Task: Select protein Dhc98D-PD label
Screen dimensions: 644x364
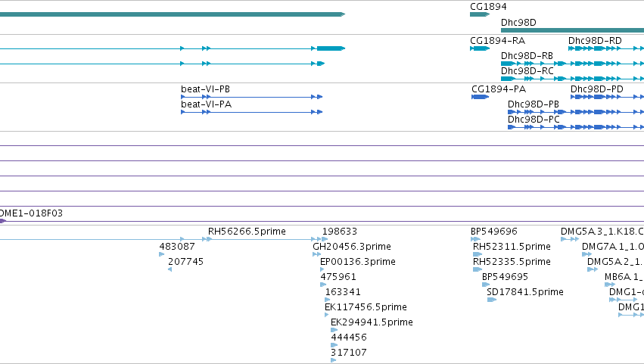Action: 597,89
